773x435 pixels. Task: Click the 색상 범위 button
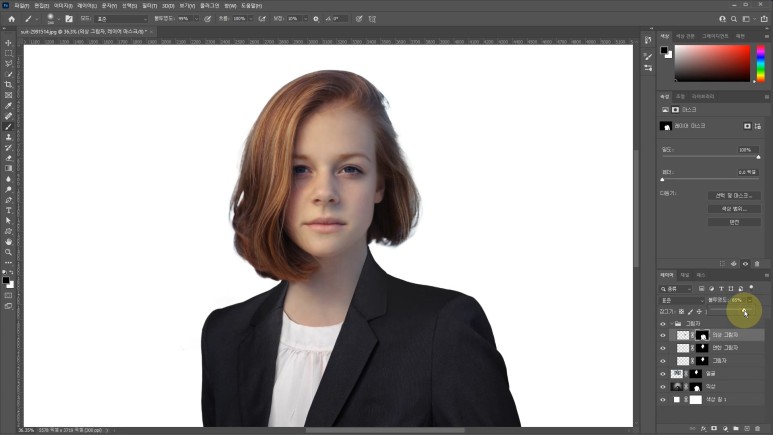[x=734, y=209]
